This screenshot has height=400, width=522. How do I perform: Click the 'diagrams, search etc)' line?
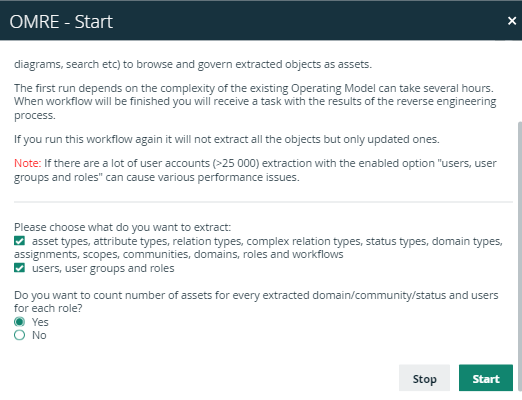click(193, 64)
